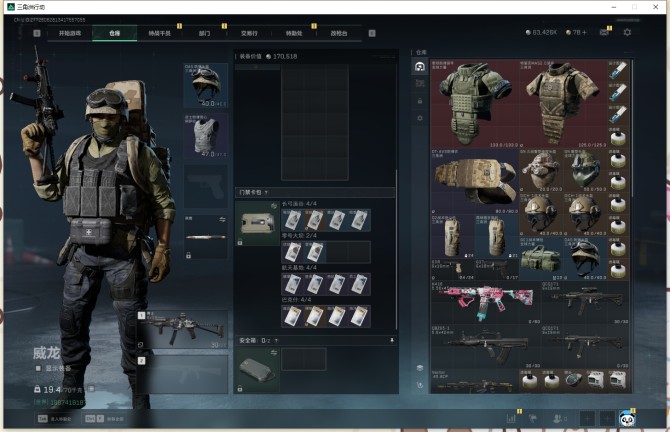Open the friends list icon at bottom
670x432 pixels.
(559, 419)
